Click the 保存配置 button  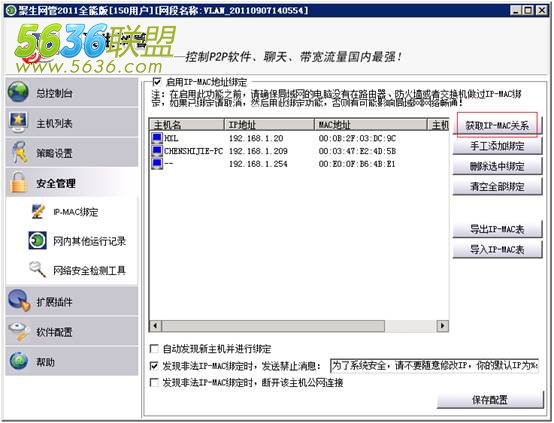(490, 400)
